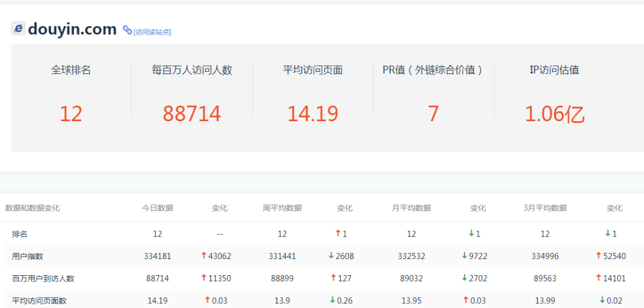Click the 今日数据 column header
The width and height of the screenshot is (644, 308).
pyautogui.click(x=157, y=208)
